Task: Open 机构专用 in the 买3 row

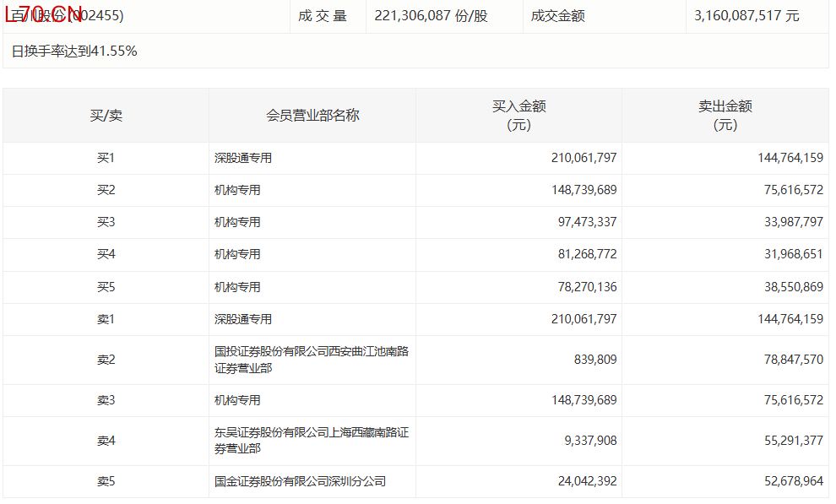Action: click(237, 222)
